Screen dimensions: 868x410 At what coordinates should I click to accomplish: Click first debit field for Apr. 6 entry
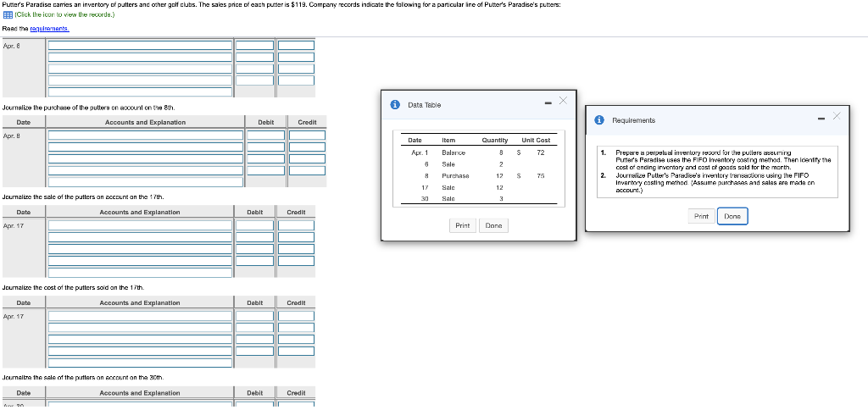255,46
